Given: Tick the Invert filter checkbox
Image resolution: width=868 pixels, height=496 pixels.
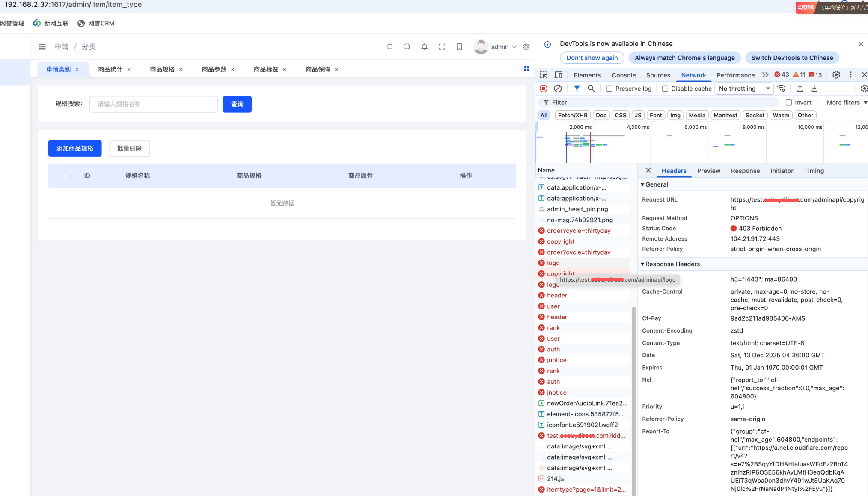Looking at the screenshot, I should [788, 103].
